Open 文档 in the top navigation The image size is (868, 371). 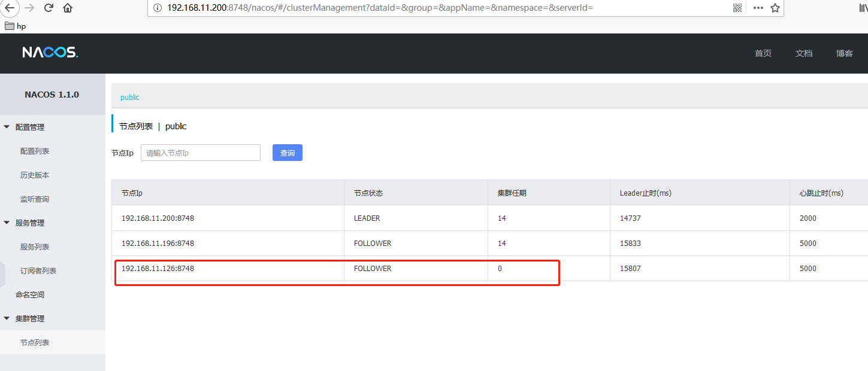804,53
